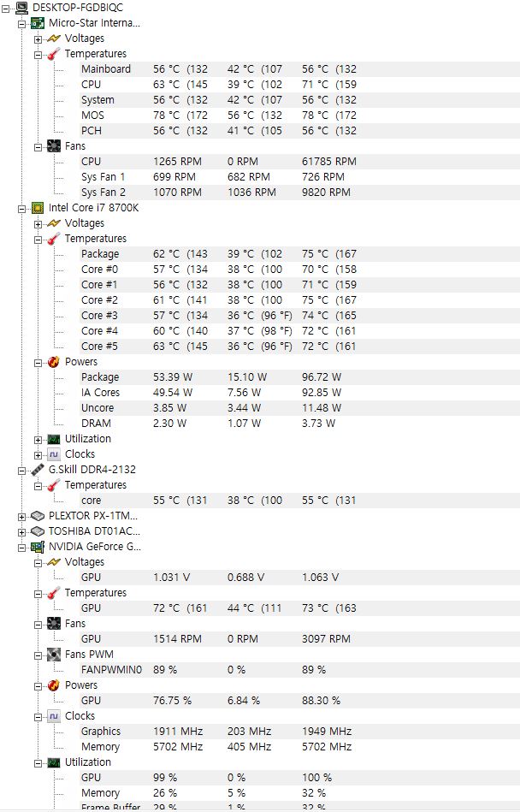Collapse the Micro-Star Temperatures node
This screenshot has height=812, width=520.
[x=38, y=54]
